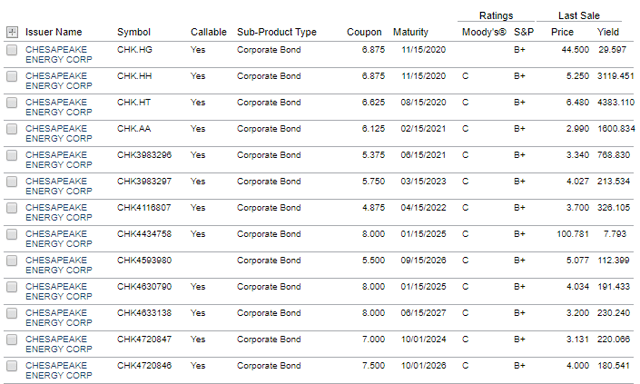Viewport: 640px width, 384px height.
Task: Toggle the checkbox for the CHK4593980 bond
Action: (x=12, y=260)
